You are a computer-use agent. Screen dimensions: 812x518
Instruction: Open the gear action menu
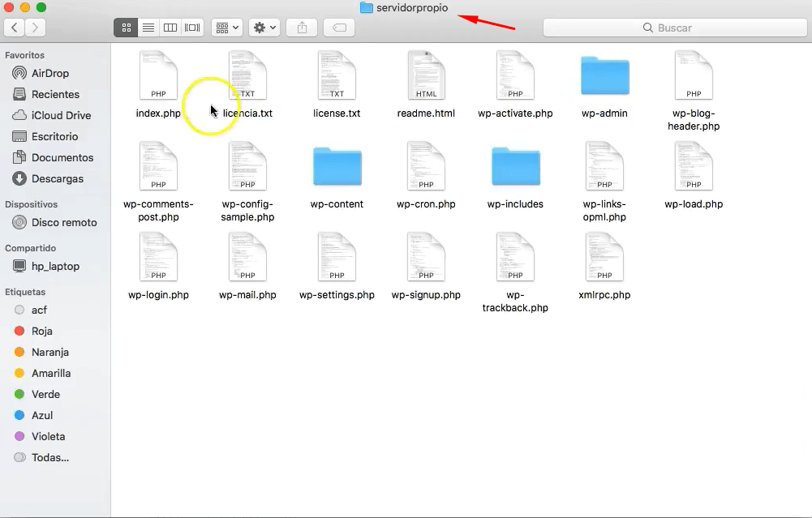pyautogui.click(x=264, y=28)
